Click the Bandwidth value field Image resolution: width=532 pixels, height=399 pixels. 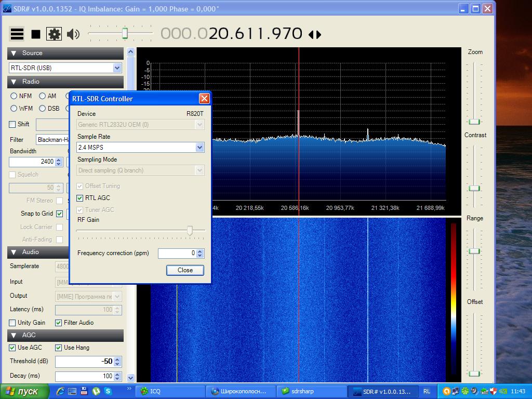click(32, 162)
